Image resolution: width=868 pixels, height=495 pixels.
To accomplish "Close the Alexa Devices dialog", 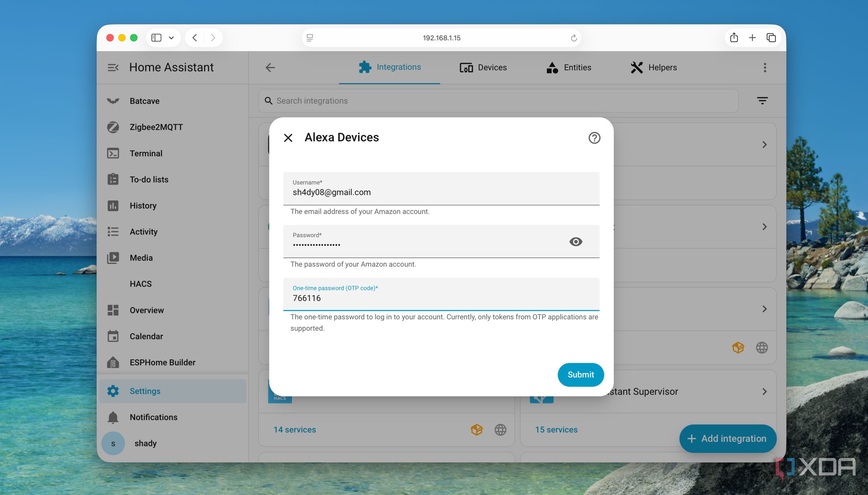I will pos(288,138).
